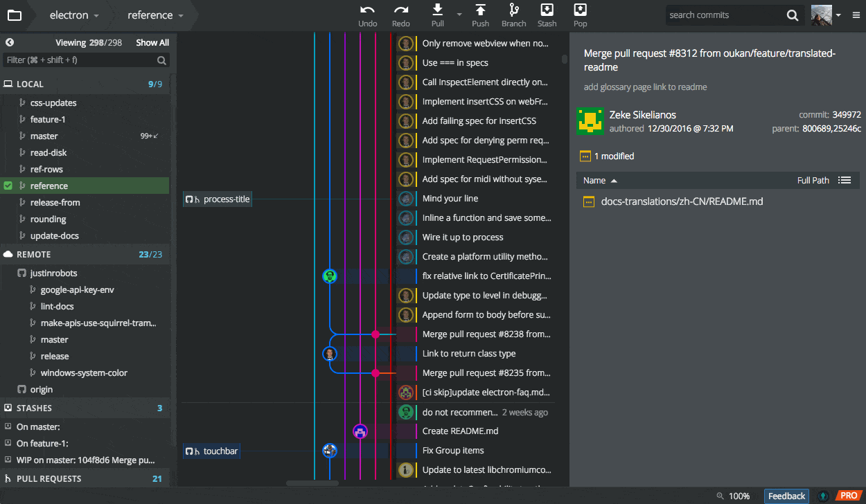Select Create README.md commit graph avatar
Screen dimensions: 866x504
(x=360, y=432)
